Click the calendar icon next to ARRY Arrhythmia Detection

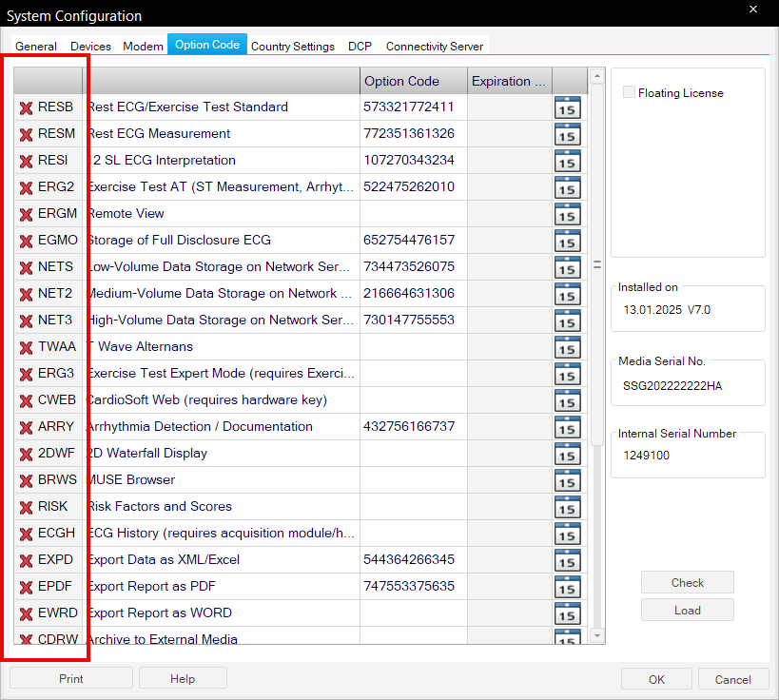pos(567,427)
